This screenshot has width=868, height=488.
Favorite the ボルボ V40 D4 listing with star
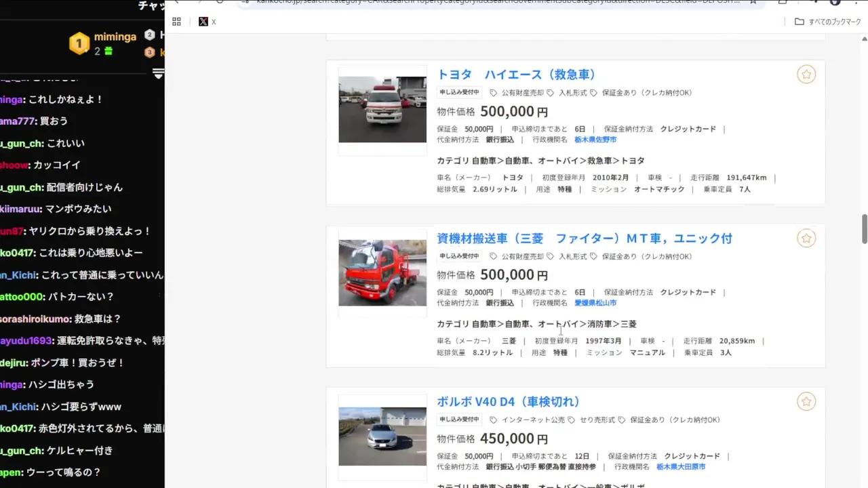[x=806, y=402]
